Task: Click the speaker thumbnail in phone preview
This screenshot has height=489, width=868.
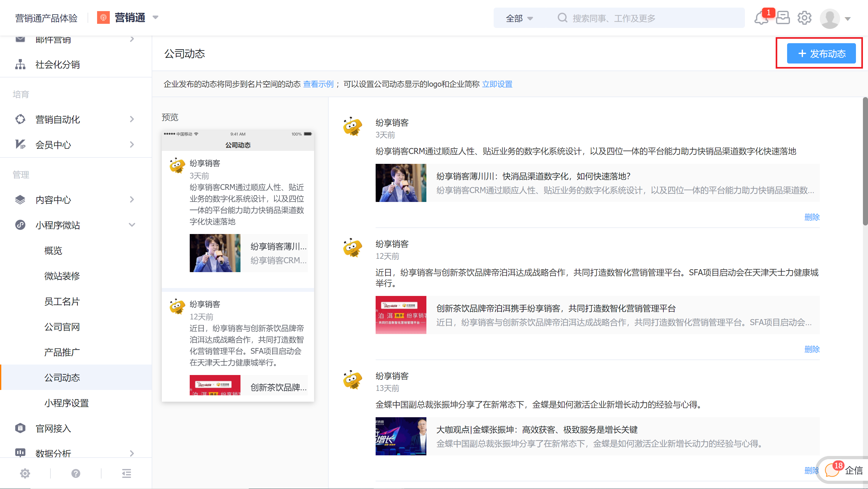Action: point(215,253)
